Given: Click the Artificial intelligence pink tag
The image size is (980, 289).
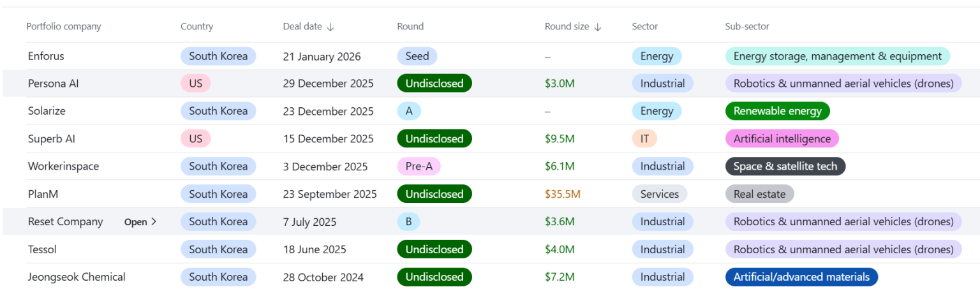Looking at the screenshot, I should coord(782,138).
